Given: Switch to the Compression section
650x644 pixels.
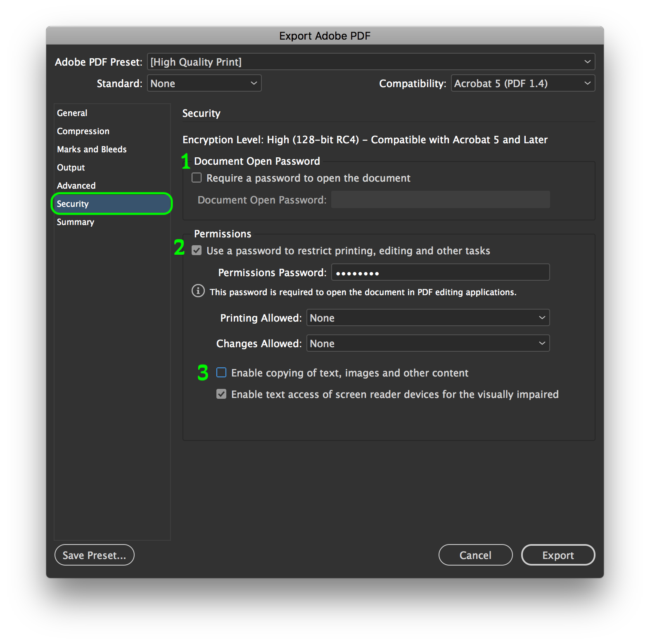Looking at the screenshot, I should (x=112, y=131).
